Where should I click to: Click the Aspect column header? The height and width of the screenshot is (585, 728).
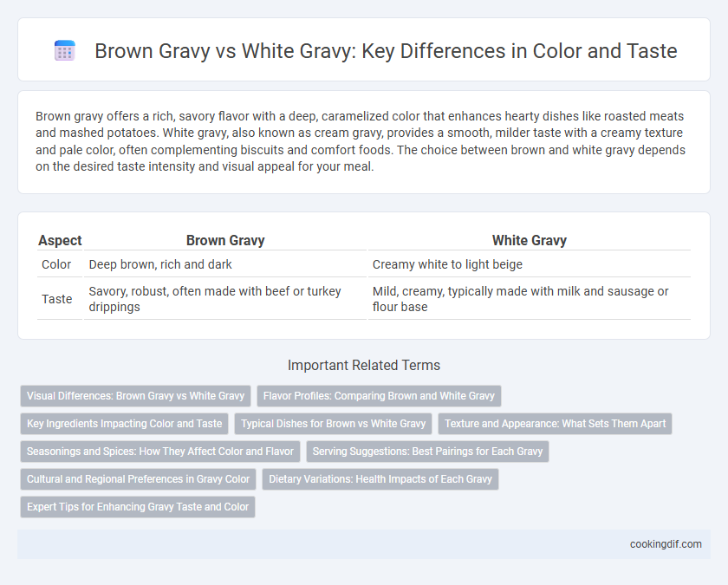click(60, 240)
